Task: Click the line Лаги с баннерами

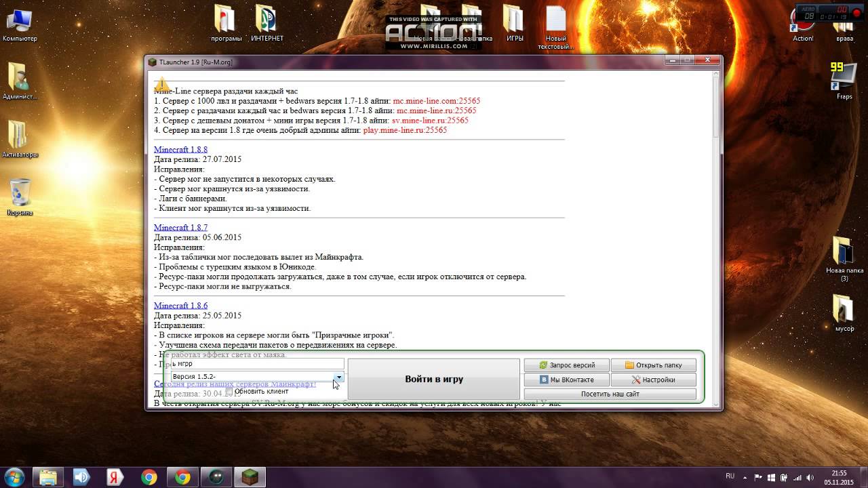Action: [191, 199]
